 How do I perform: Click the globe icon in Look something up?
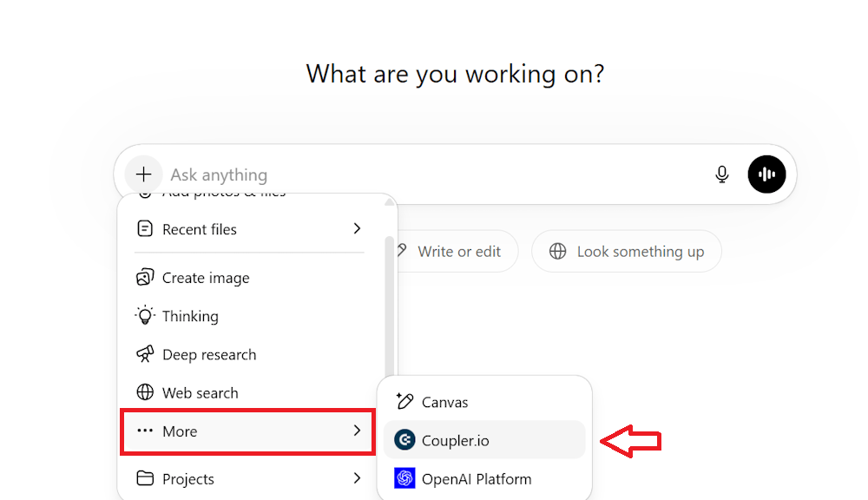coord(557,252)
